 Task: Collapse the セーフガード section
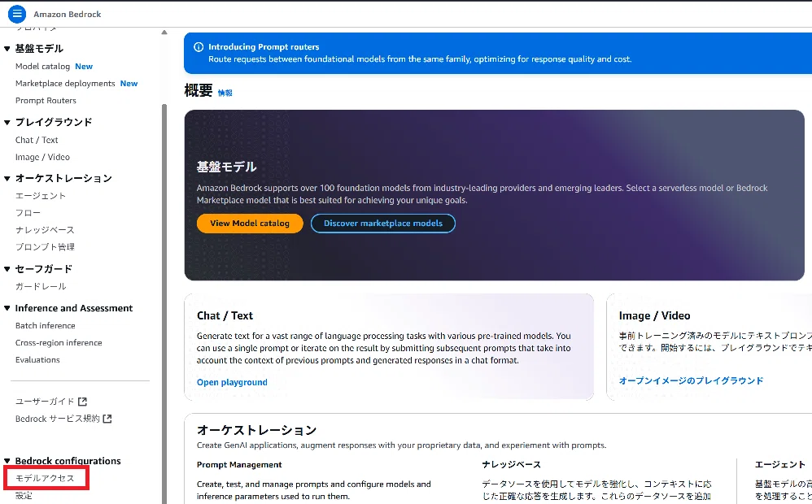(7, 269)
